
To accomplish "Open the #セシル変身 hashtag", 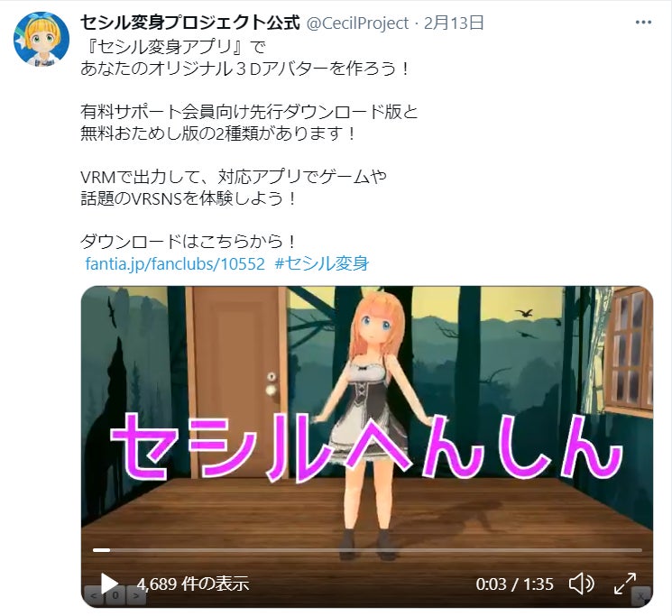I will click(x=322, y=263).
